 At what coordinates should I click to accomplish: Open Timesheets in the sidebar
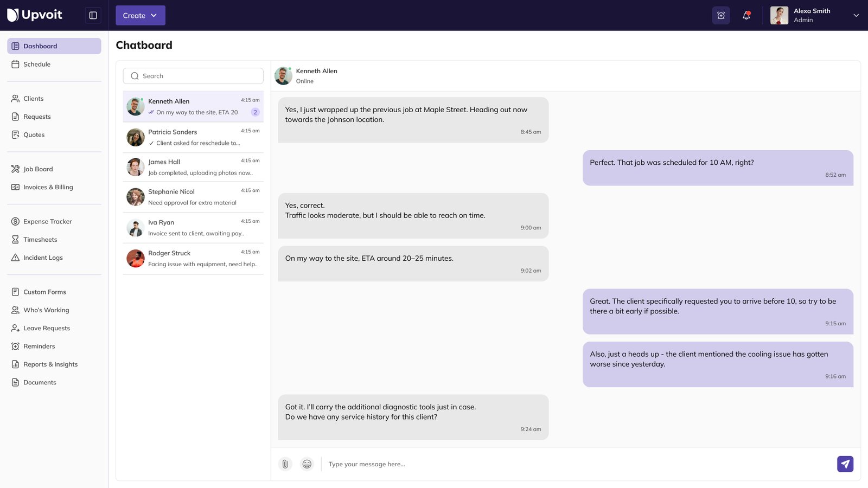[40, 239]
